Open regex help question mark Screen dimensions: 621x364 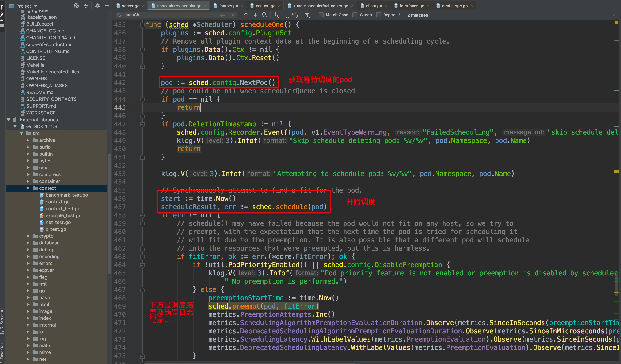tap(399, 15)
